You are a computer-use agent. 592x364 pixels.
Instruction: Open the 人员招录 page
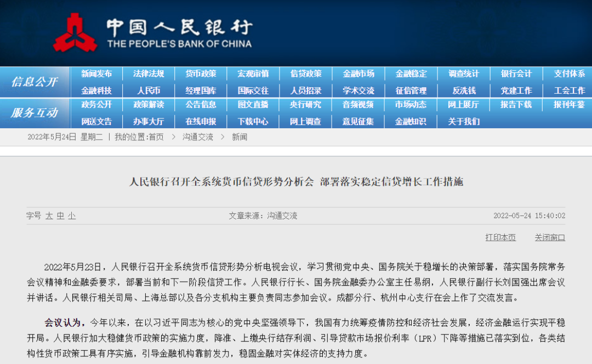[306, 90]
